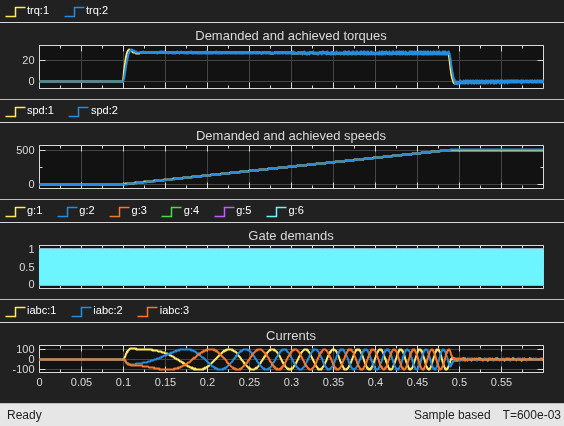
Task: Click the T=600e-03 time indicator
Action: coord(532,415)
